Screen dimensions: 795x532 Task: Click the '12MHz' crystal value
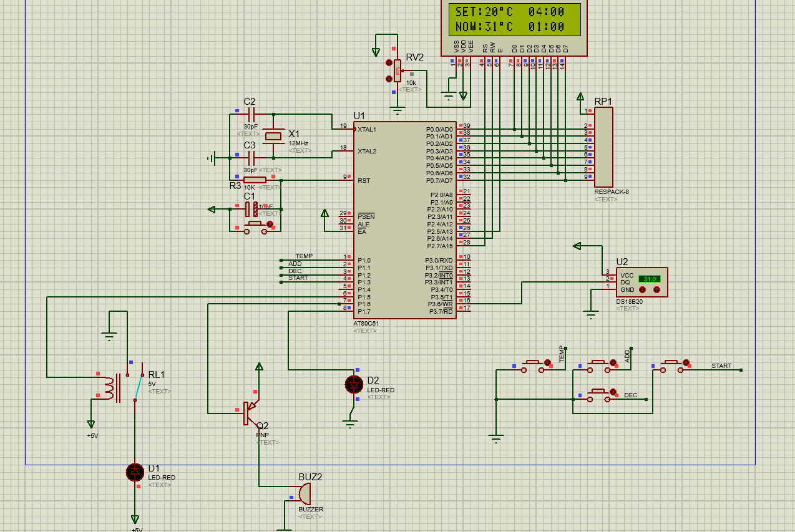click(298, 143)
